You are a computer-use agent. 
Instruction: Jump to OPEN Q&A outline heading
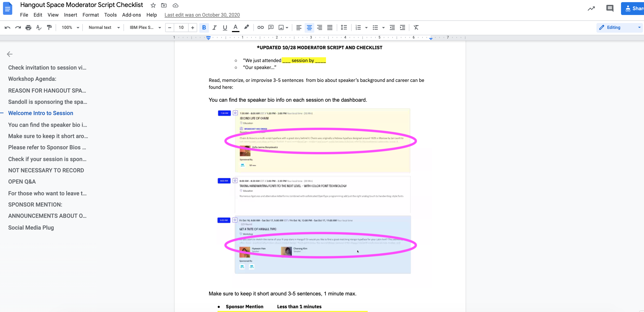(22, 182)
